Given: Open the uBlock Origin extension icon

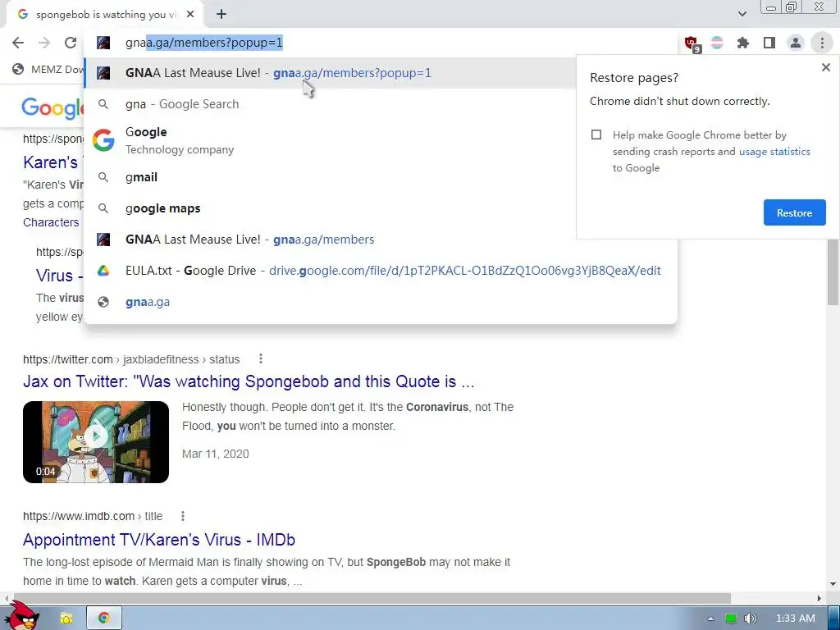Looking at the screenshot, I should pos(691,43).
